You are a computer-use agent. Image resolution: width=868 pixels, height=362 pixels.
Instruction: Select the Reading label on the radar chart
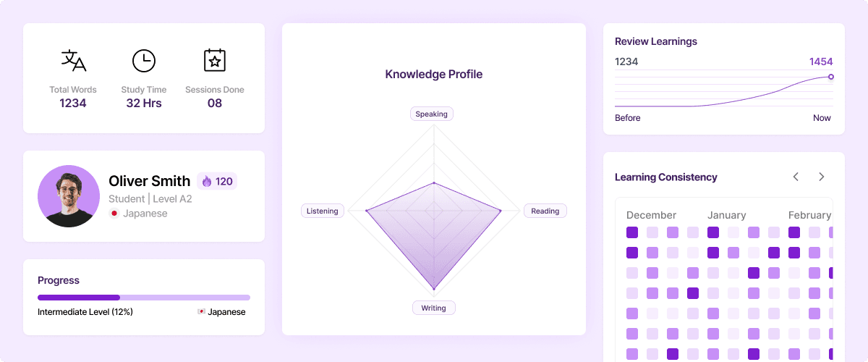[x=545, y=211]
